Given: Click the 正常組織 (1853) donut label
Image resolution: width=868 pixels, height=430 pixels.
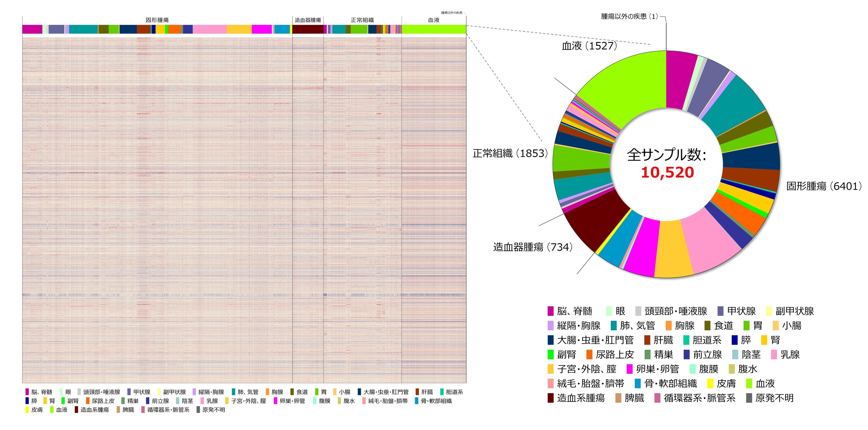Looking at the screenshot, I should coord(510,153).
